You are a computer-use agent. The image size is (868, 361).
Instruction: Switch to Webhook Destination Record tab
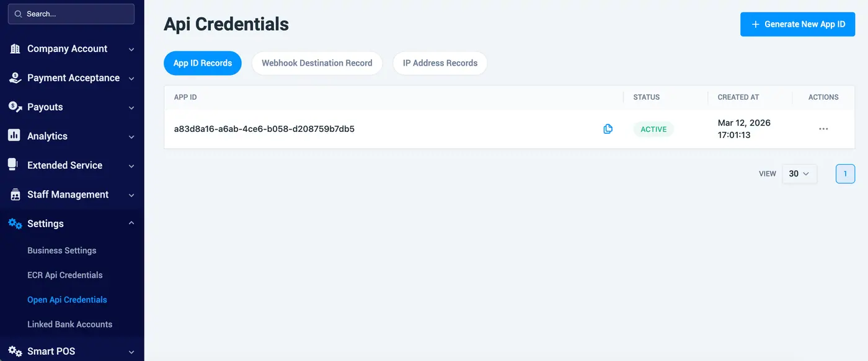point(317,63)
